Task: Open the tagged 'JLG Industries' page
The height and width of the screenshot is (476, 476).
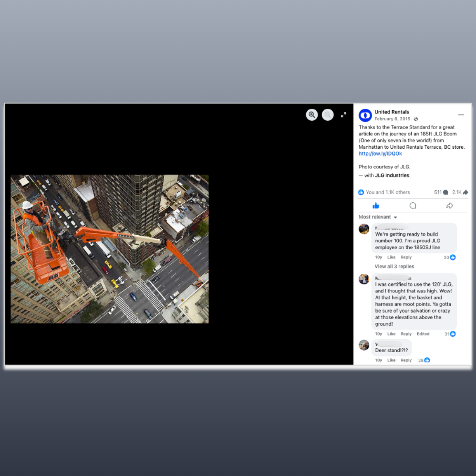Action: [392, 175]
